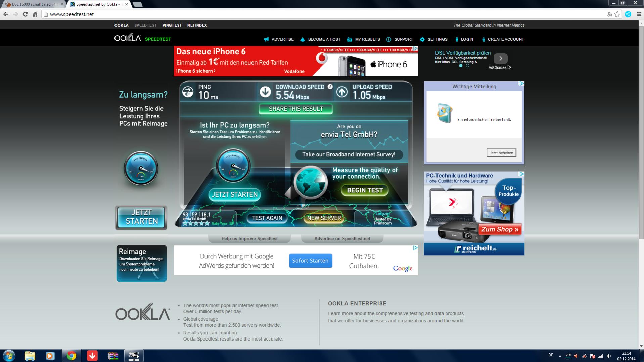Click the download speed info icon
Image resolution: width=644 pixels, height=362 pixels.
pos(330,87)
